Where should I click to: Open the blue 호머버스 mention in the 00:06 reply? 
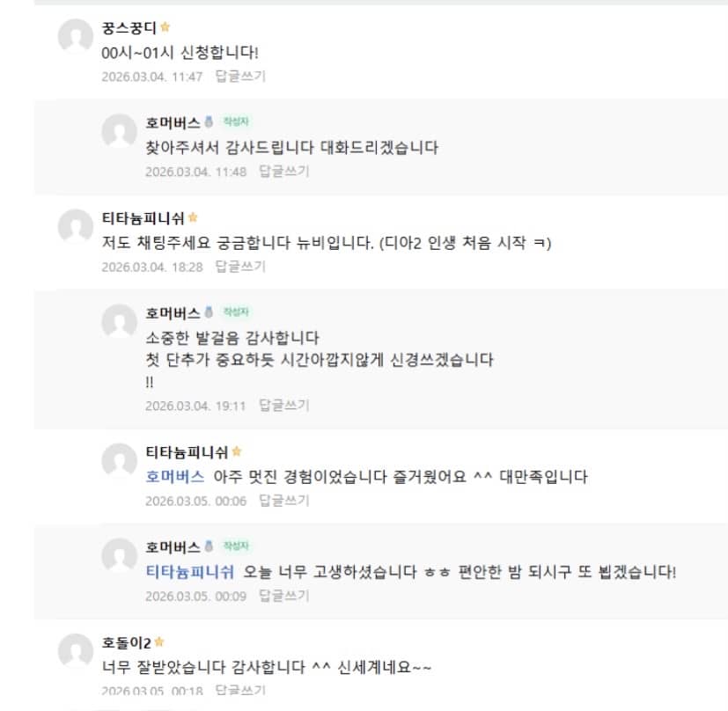(x=174, y=476)
